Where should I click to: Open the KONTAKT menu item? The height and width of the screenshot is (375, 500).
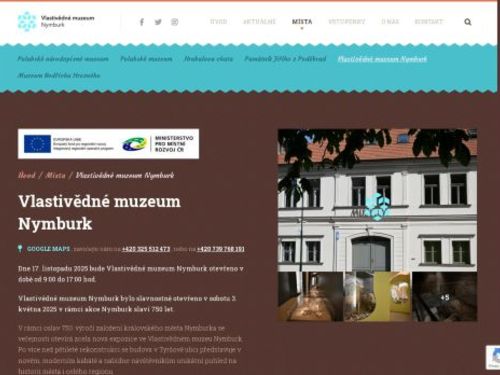[429, 22]
